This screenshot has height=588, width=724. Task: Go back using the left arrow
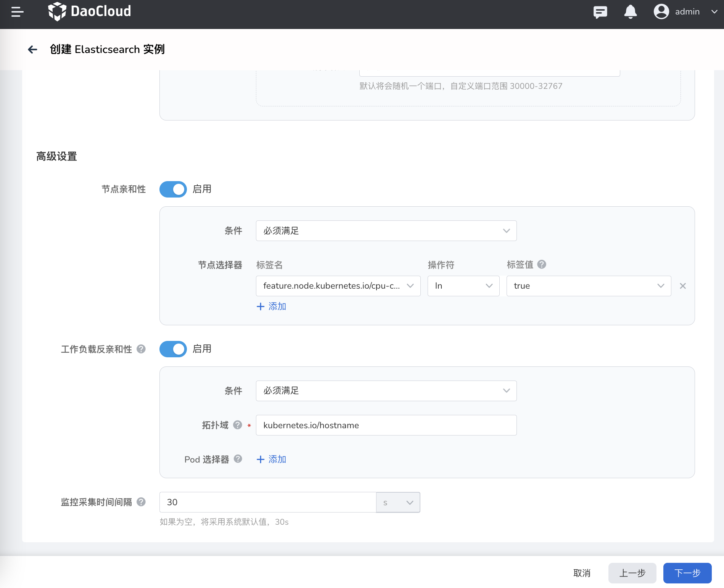[33, 50]
